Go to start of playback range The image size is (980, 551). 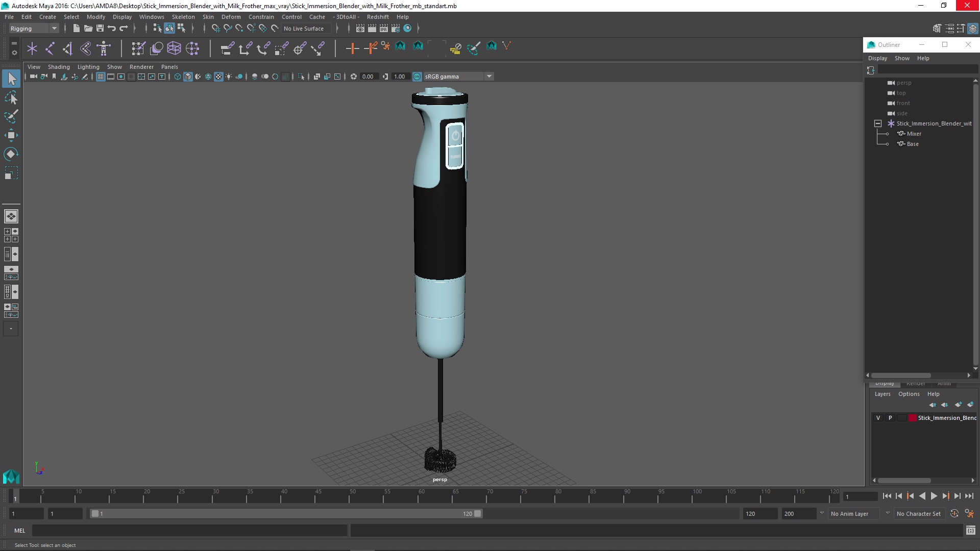(887, 496)
